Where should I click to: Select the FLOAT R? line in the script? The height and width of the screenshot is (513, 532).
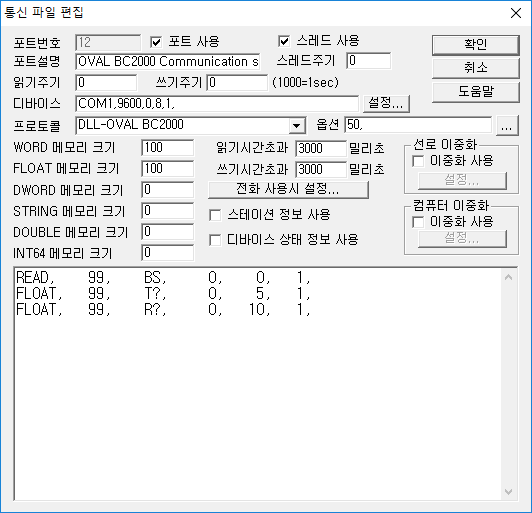(x=163, y=309)
